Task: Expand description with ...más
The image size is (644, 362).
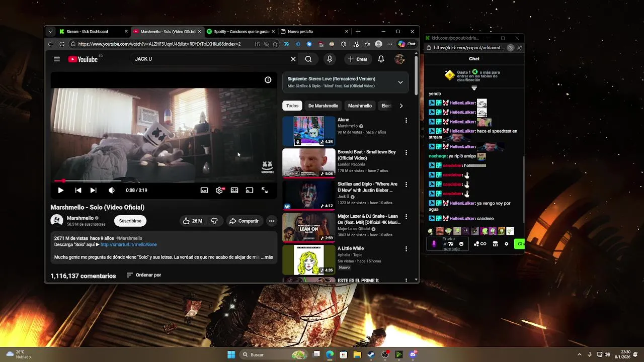Action: pyautogui.click(x=267, y=257)
